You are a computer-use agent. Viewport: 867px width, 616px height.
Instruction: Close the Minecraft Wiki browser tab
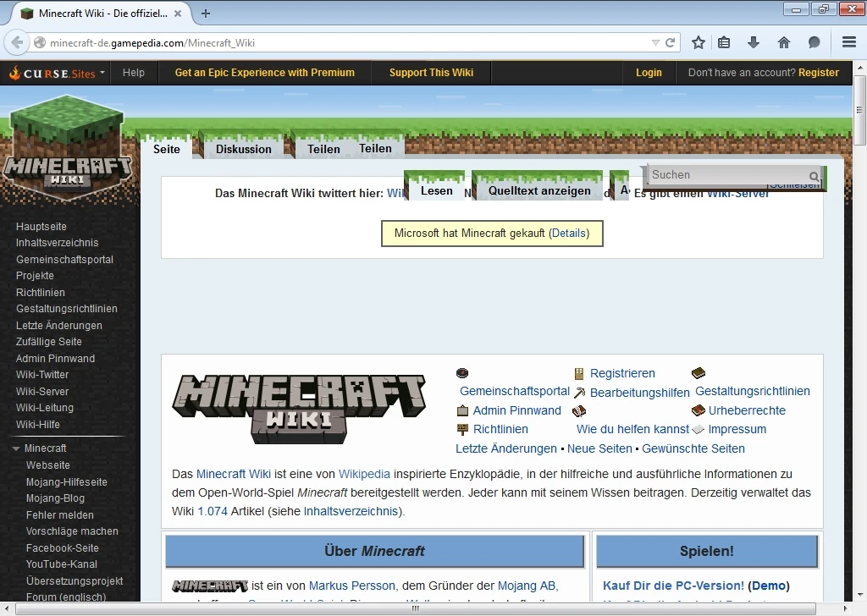178,14
